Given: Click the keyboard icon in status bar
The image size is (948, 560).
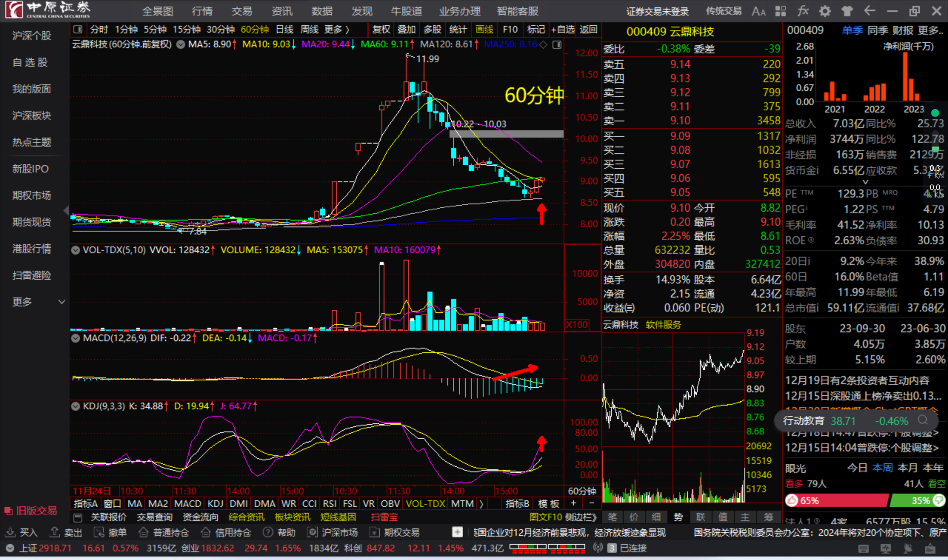Looking at the screenshot, I should (864, 549).
